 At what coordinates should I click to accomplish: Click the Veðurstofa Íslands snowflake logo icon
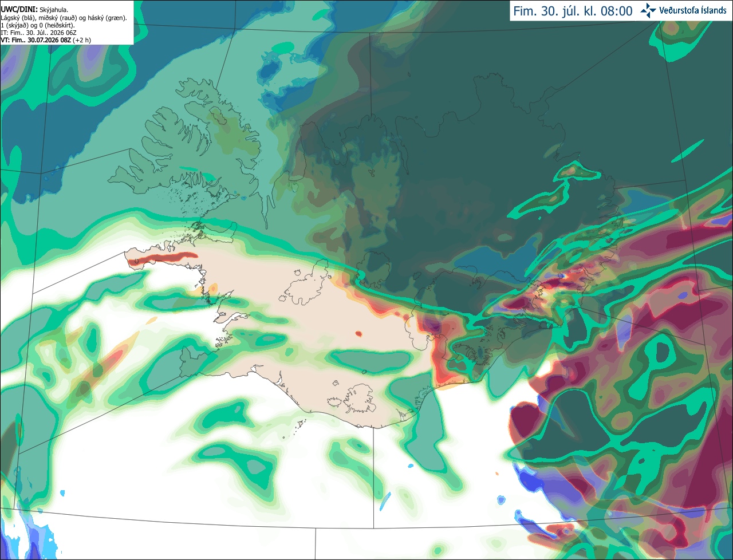tap(649, 10)
